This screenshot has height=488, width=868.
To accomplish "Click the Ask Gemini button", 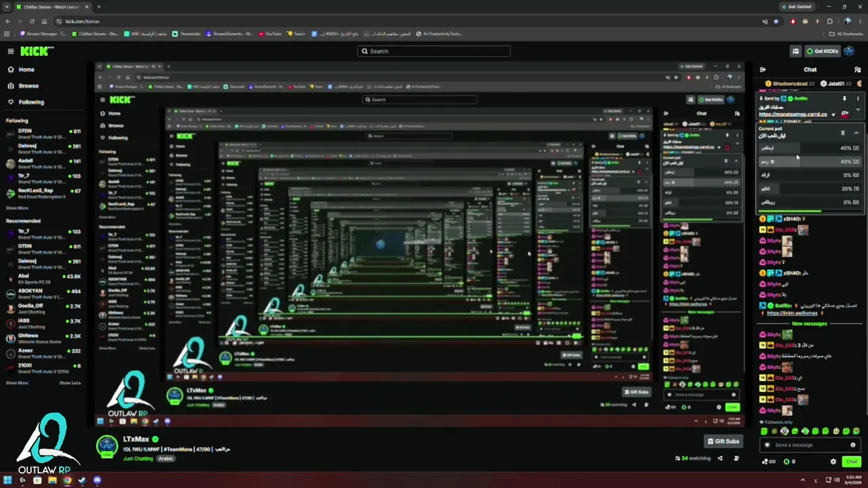I will coord(796,7).
